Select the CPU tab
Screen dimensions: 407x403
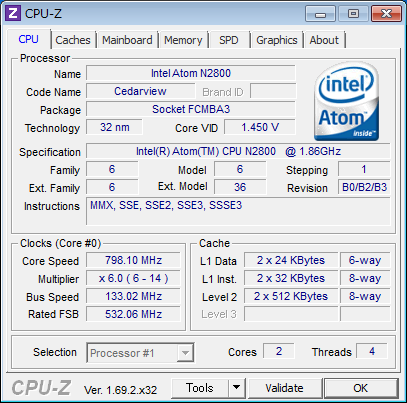29,39
